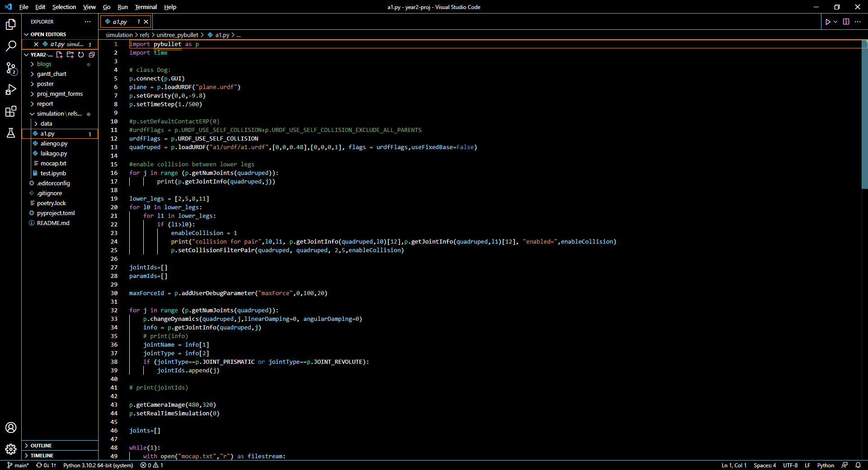Click the main* git branch indicator

pos(18,465)
